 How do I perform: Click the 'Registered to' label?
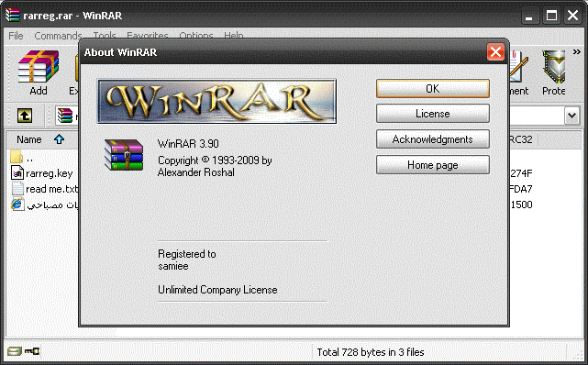pos(187,254)
